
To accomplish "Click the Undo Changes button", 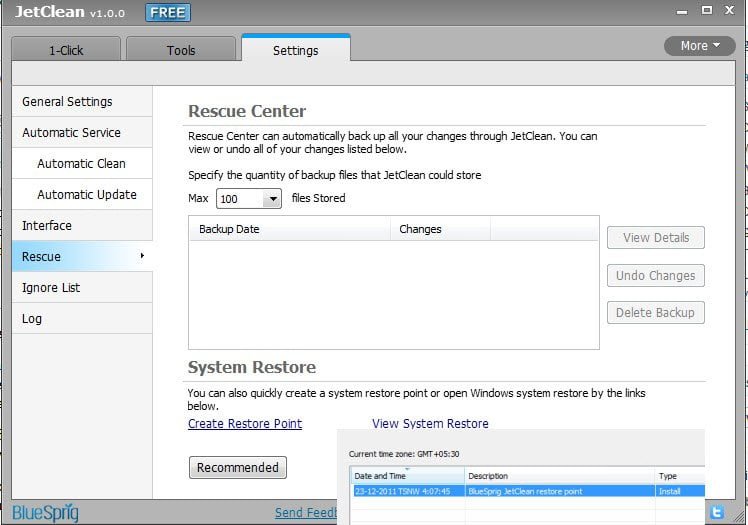I will [x=655, y=276].
